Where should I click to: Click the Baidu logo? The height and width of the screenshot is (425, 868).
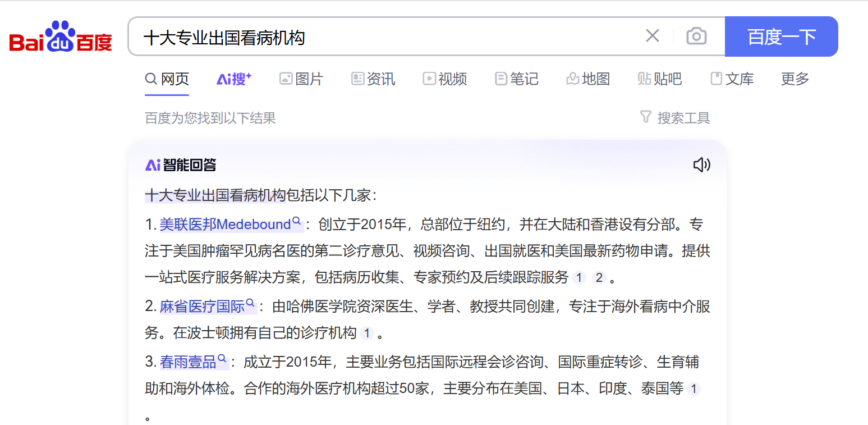point(61,36)
